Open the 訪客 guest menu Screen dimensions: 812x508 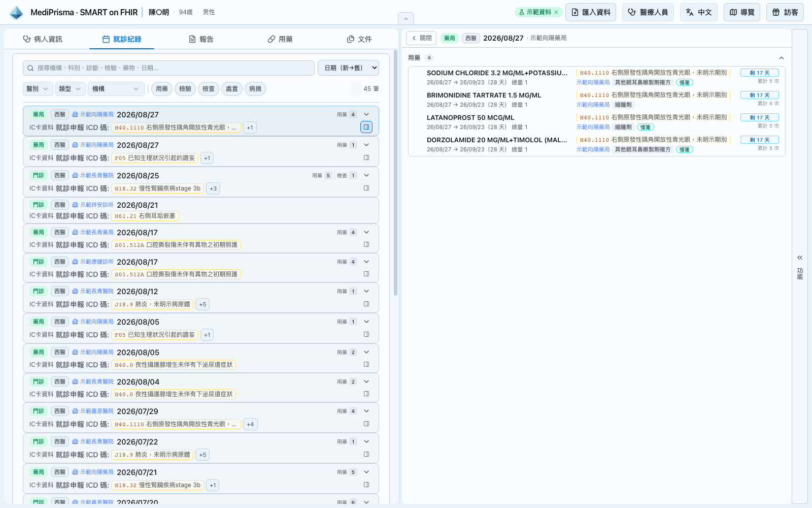[x=785, y=12]
